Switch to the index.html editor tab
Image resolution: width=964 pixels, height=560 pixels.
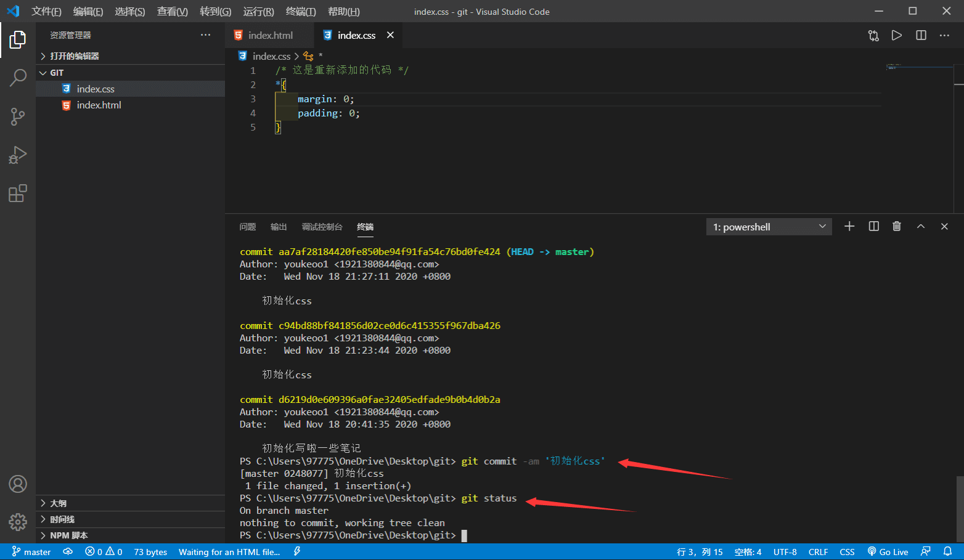click(269, 35)
